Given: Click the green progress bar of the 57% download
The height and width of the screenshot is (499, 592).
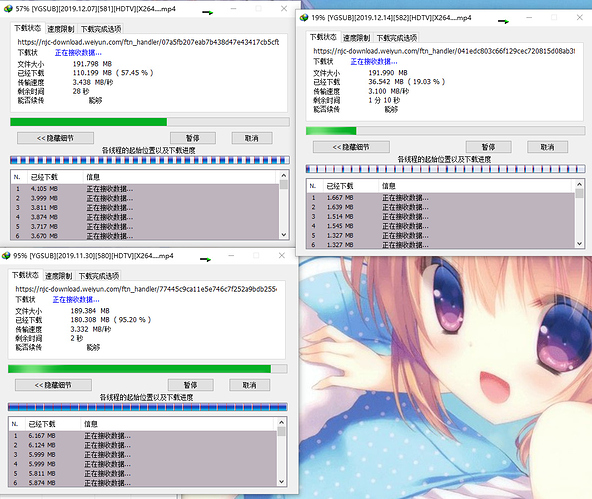Looking at the screenshot, I should point(150,122).
